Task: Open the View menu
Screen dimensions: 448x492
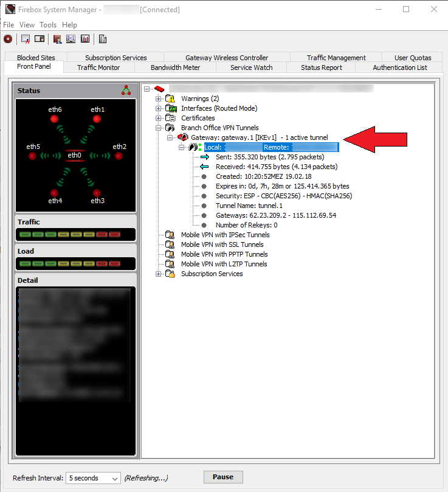Action: point(27,25)
